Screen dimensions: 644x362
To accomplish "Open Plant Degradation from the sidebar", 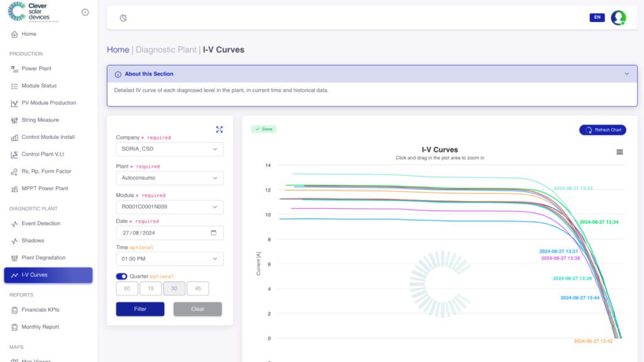I will pos(43,258).
